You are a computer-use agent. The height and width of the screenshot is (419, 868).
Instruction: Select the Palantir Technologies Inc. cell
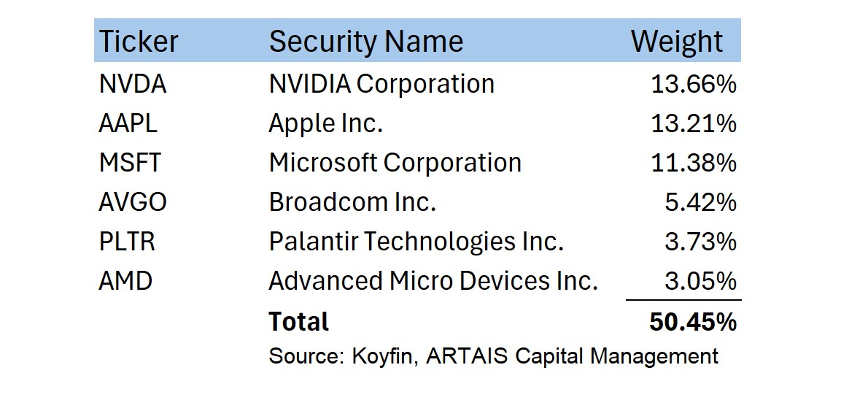416,242
